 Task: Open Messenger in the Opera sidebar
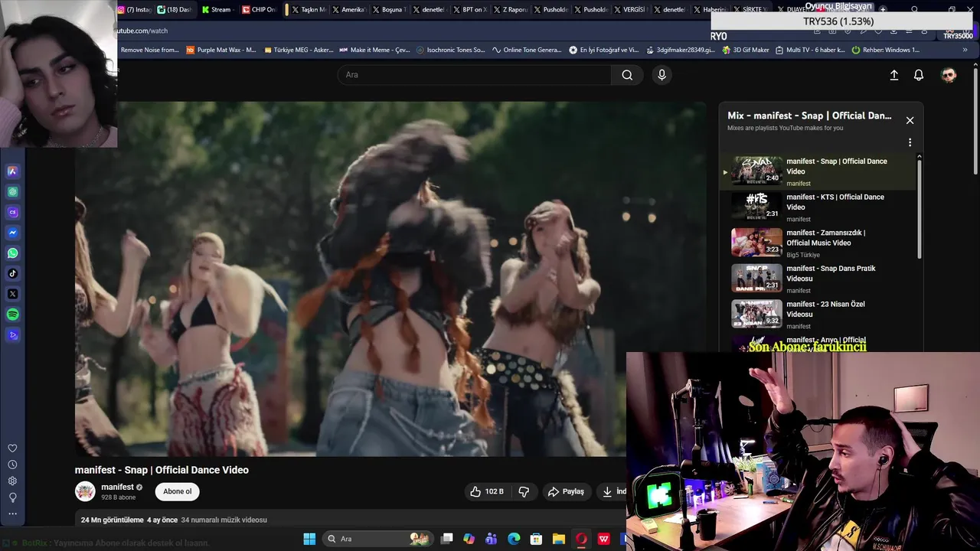coord(12,233)
